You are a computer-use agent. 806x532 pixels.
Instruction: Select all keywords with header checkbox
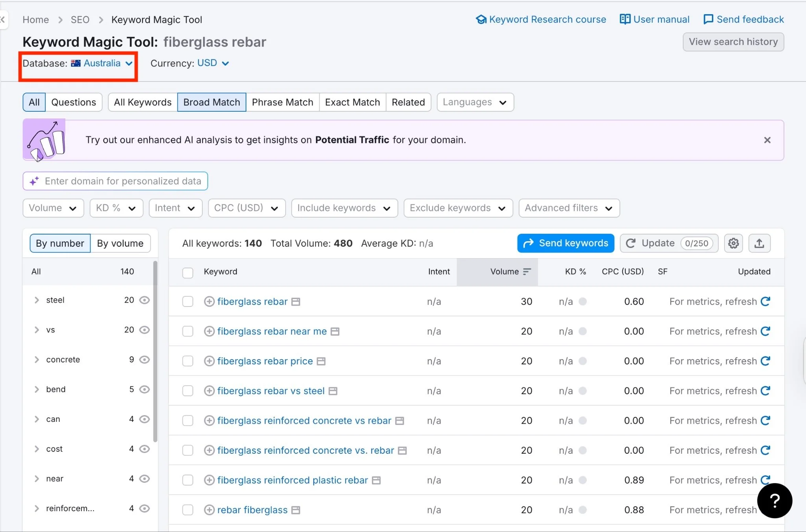pos(188,273)
